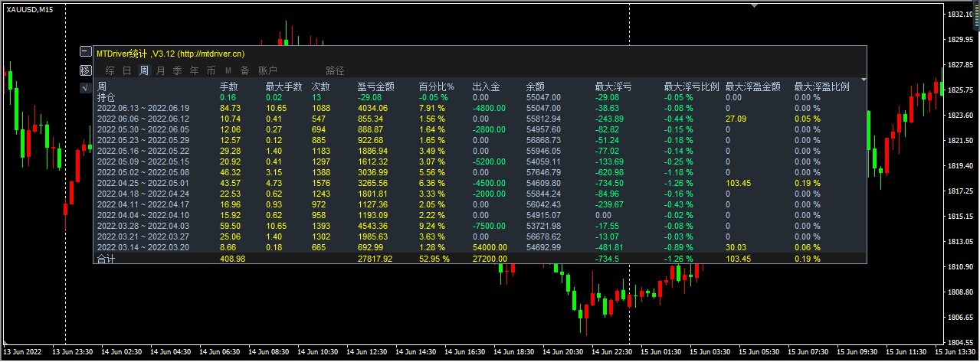Open the 季 quarterly tab
This screenshot has width=980, height=362.
click(177, 71)
